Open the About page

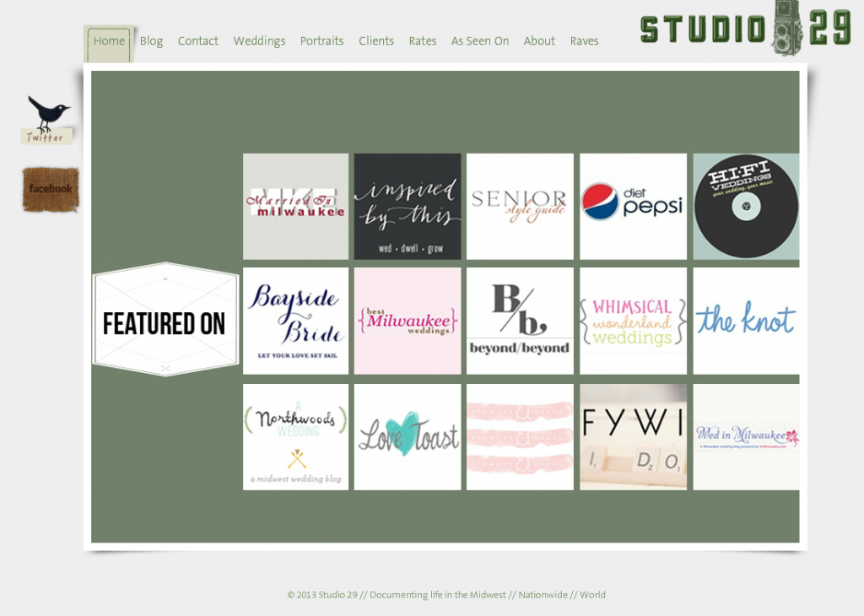tap(539, 41)
